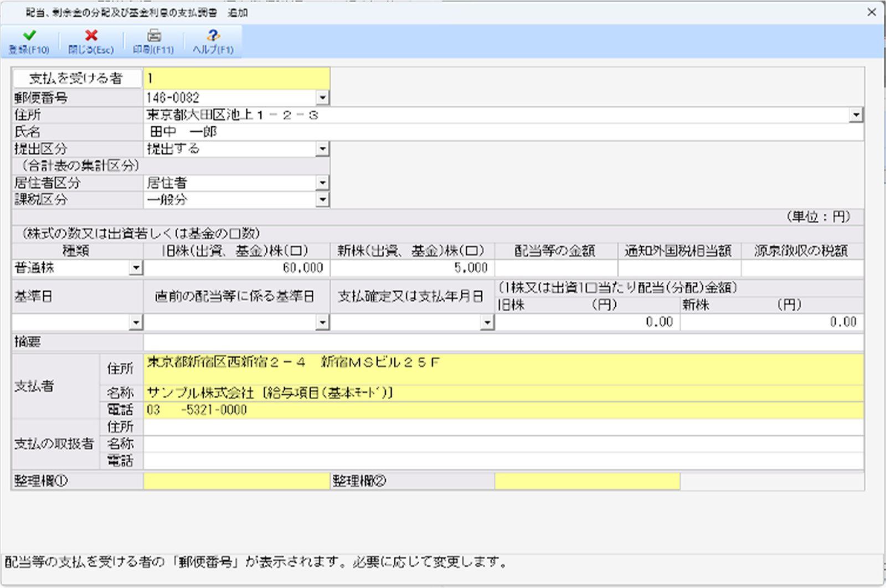Click the 閉じる(Esc) close icon
The width and height of the screenshot is (886, 588).
(90, 40)
